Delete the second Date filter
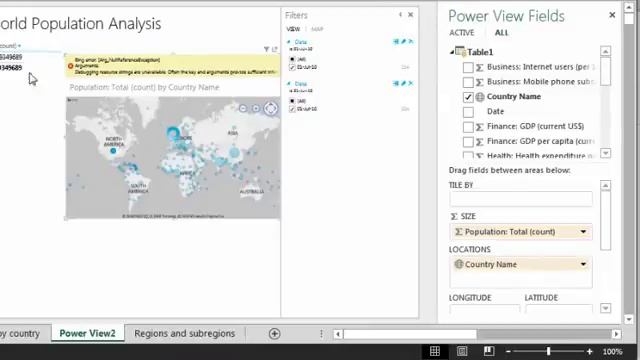Viewport: 640px width, 360px height. click(411, 83)
